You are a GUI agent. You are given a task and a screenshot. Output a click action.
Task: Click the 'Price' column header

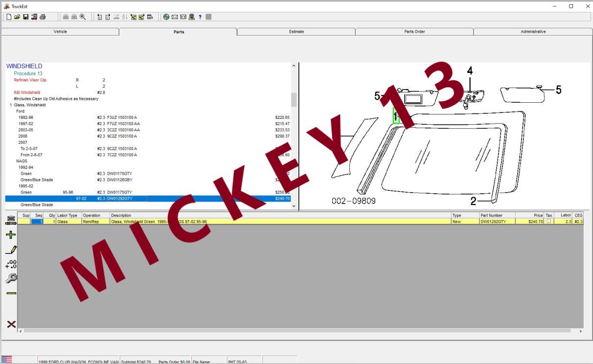click(531, 215)
